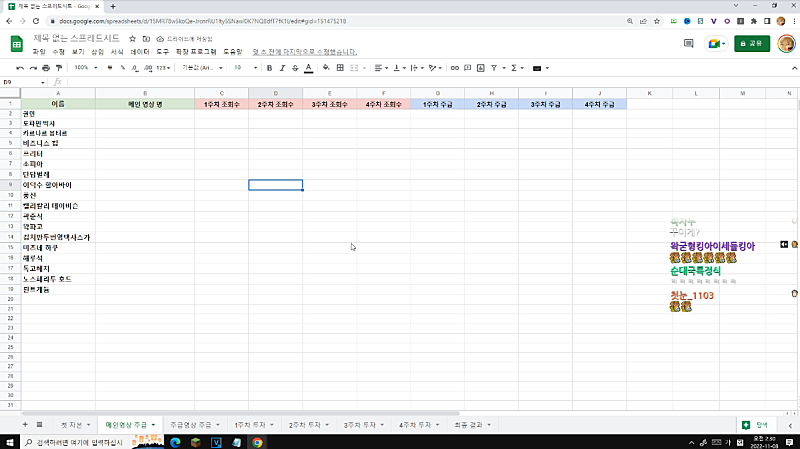
Task: Click the Redo arrow in toolbar
Action: pyautogui.click(x=33, y=68)
